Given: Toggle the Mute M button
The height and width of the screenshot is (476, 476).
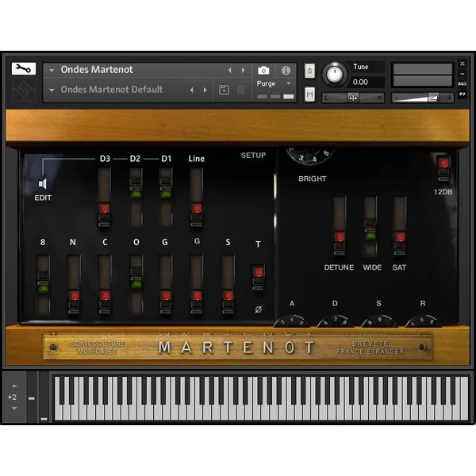Looking at the screenshot, I should (x=309, y=94).
